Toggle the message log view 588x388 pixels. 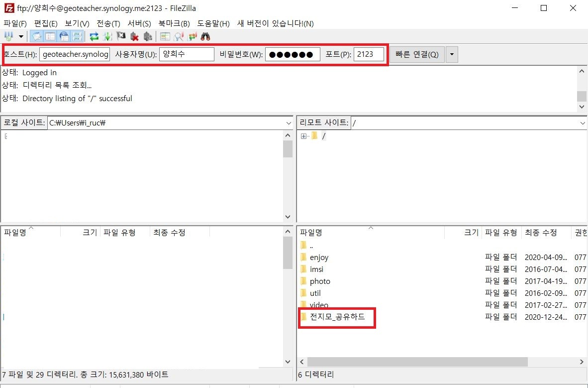coord(36,36)
